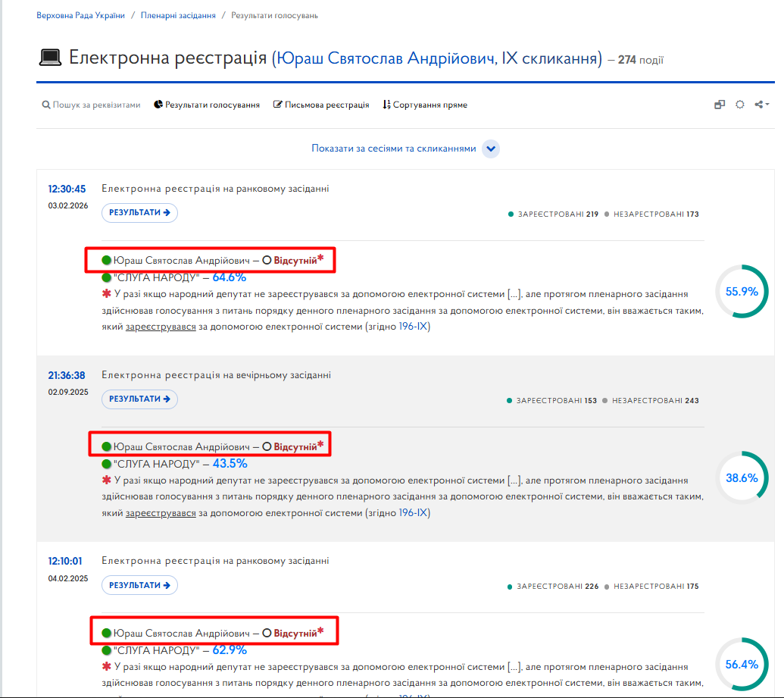
Task: Click the 04.02.2025 date
Action: (68, 578)
